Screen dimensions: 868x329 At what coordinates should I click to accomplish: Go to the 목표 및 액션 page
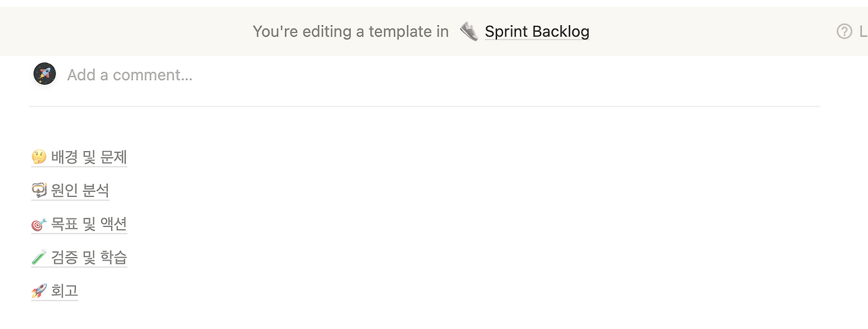89,224
